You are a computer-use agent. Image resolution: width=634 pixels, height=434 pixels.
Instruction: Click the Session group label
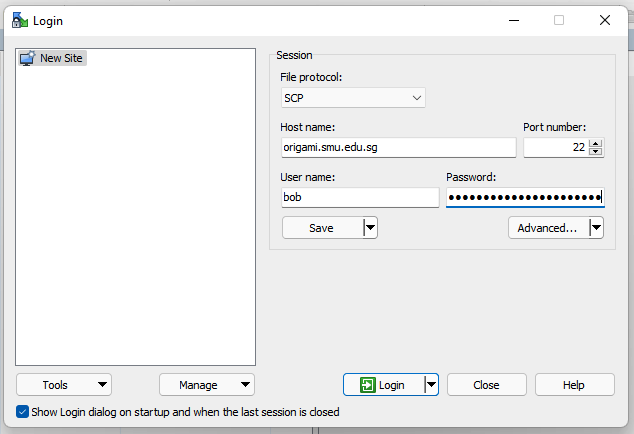(294, 55)
